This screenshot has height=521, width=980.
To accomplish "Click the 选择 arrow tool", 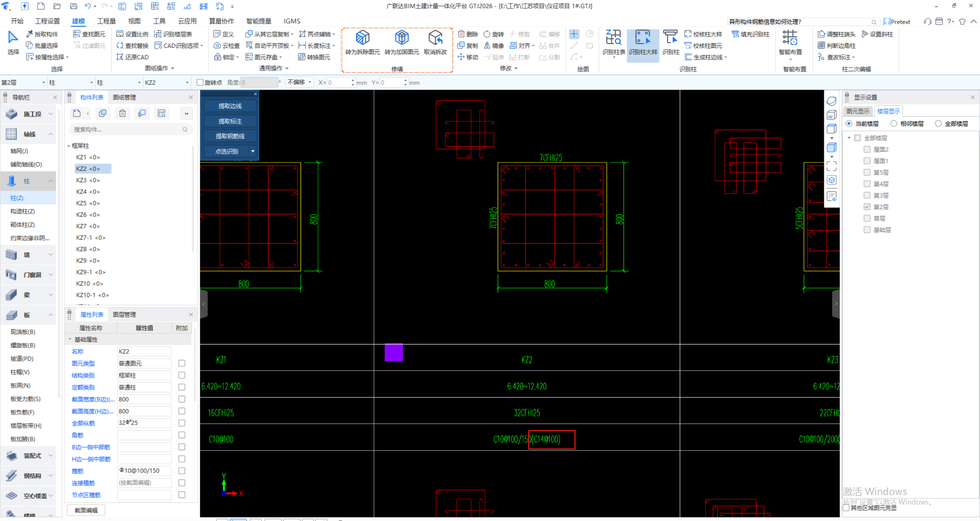I will tap(13, 42).
